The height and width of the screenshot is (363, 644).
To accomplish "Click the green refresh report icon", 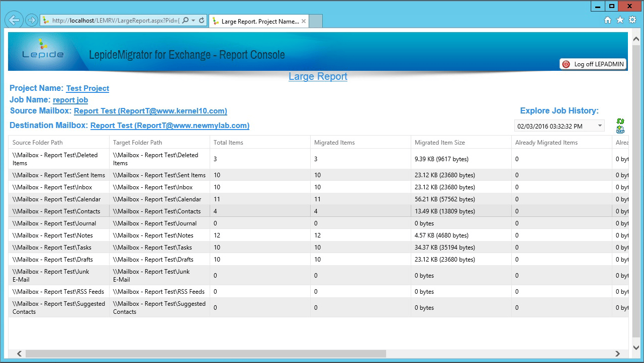I will (620, 122).
